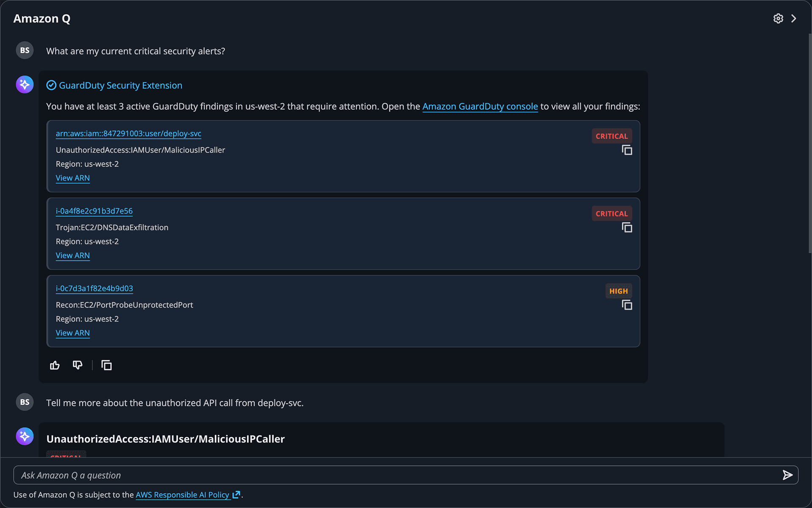
Task: Select instance i-0a4f8e2c91b3d7e56
Action: (x=94, y=211)
